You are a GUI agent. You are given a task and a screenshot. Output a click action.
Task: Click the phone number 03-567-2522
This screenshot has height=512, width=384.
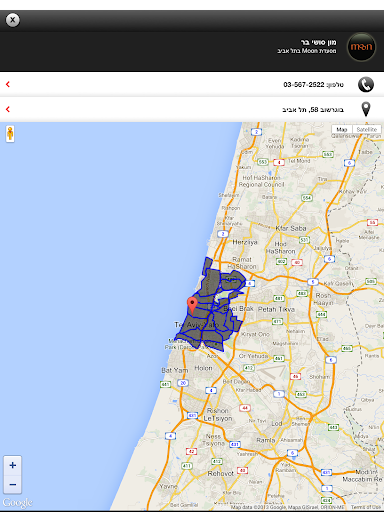point(304,85)
